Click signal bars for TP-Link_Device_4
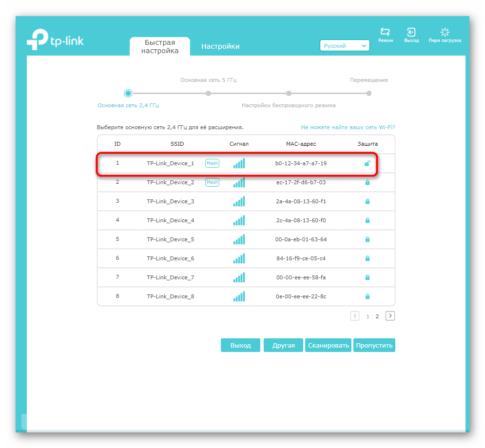The image size is (485, 448). click(x=239, y=220)
